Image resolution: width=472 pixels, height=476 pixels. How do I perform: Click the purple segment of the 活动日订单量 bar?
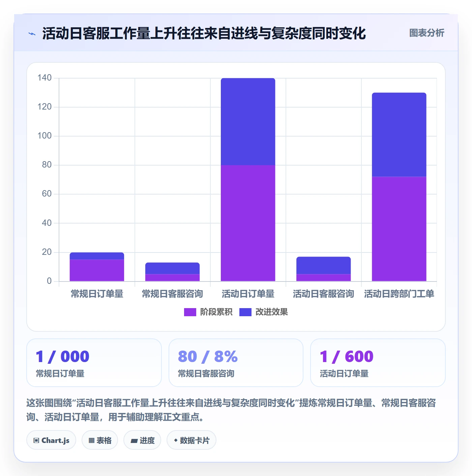(x=248, y=223)
